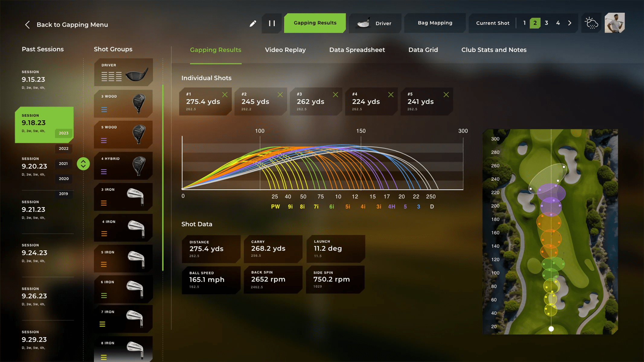Click the Bag Mapping button

tap(435, 23)
